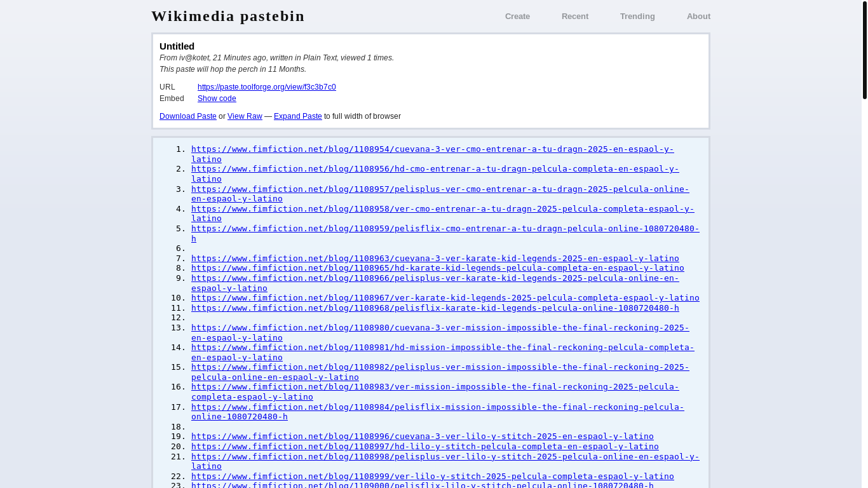Click the Untitled paste heading
The image size is (868, 488).
[x=177, y=46]
